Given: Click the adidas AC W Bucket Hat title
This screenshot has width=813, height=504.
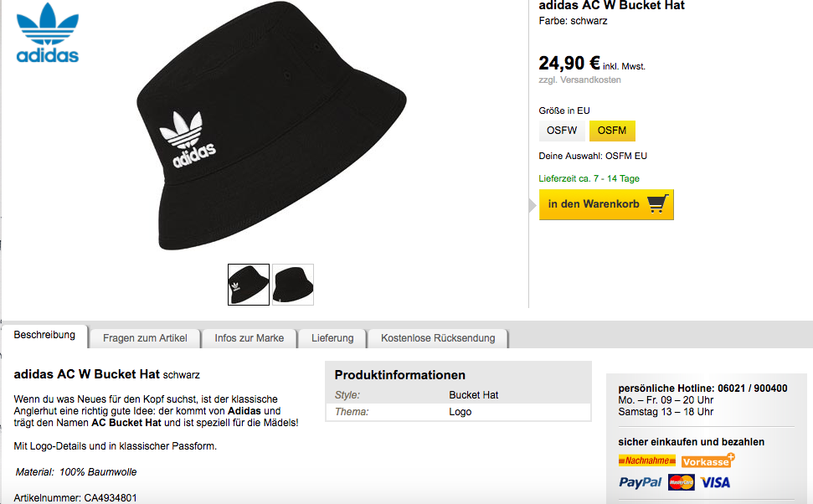Looking at the screenshot, I should 611,6.
